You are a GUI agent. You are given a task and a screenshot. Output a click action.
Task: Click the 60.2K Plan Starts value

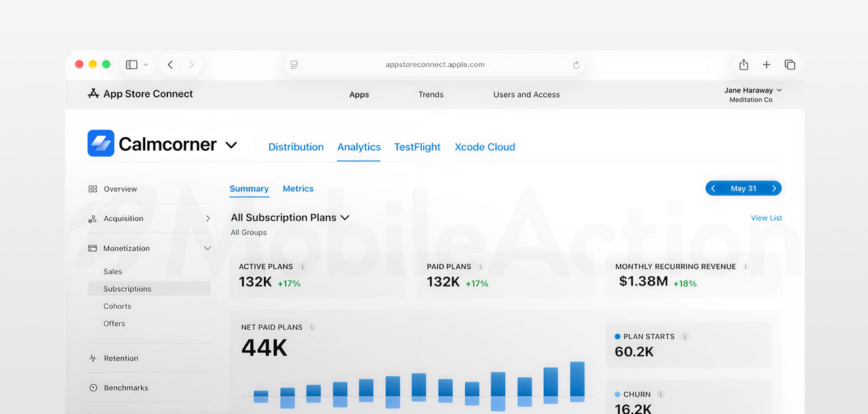tap(634, 352)
